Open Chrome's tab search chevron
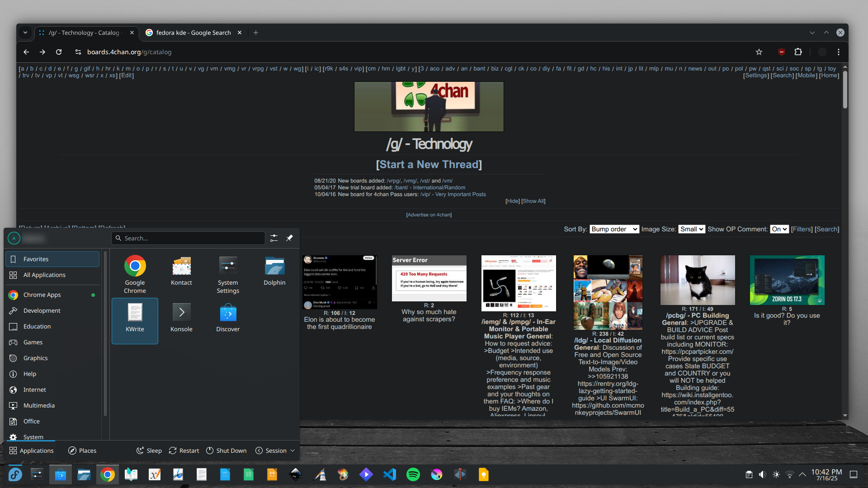This screenshot has width=868, height=488. point(25,33)
